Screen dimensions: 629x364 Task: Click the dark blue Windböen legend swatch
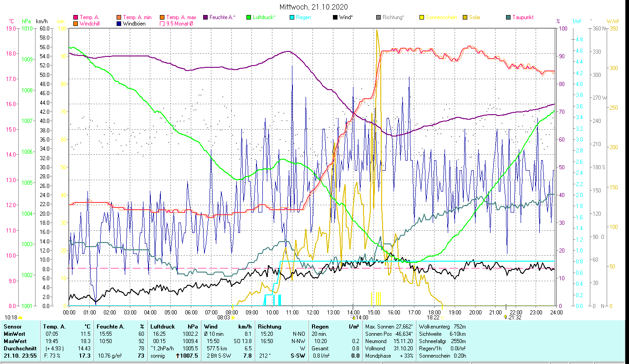point(119,23)
